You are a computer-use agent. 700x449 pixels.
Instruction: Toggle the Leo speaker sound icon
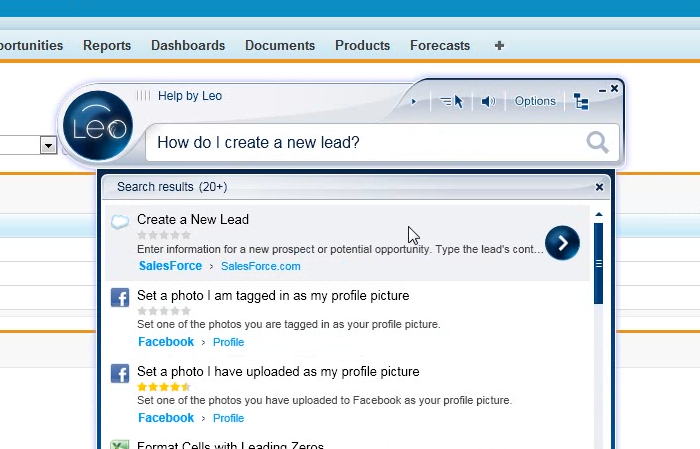point(488,101)
